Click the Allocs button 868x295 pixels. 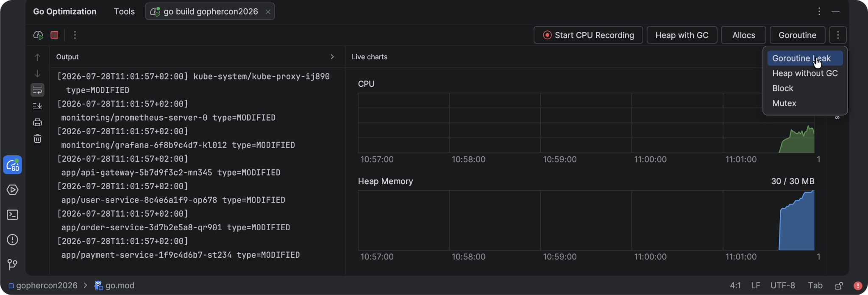(744, 35)
